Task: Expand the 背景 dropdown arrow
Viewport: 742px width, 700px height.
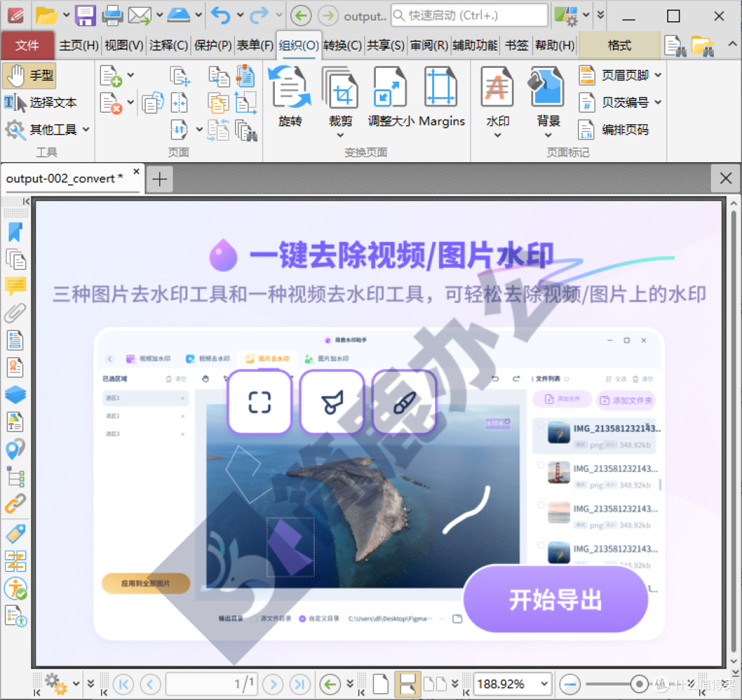Action: [x=548, y=136]
